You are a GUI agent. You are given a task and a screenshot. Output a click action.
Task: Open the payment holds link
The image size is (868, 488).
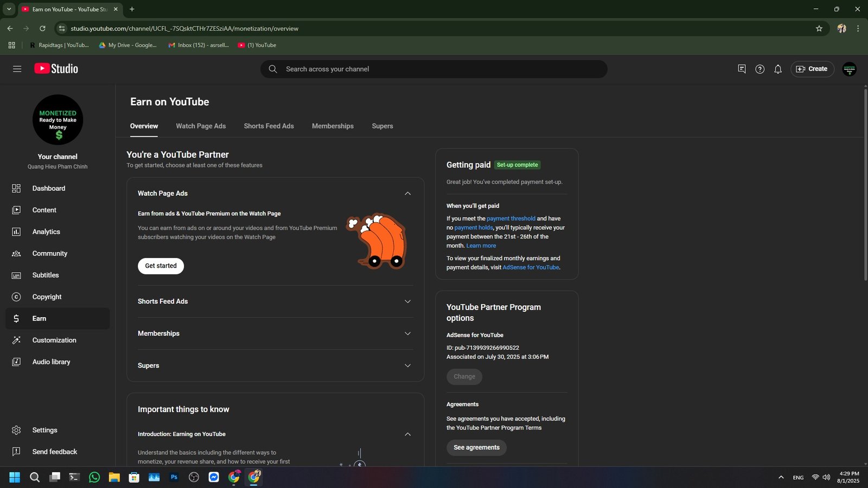tap(474, 228)
